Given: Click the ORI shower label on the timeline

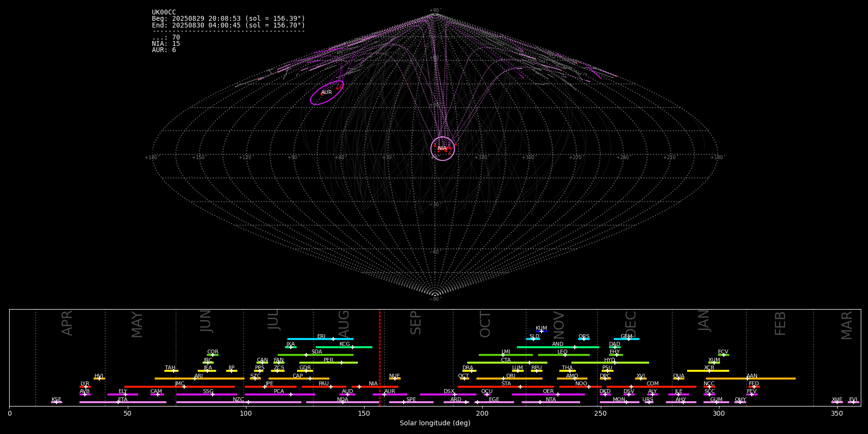Looking at the screenshot, I should (x=511, y=376).
